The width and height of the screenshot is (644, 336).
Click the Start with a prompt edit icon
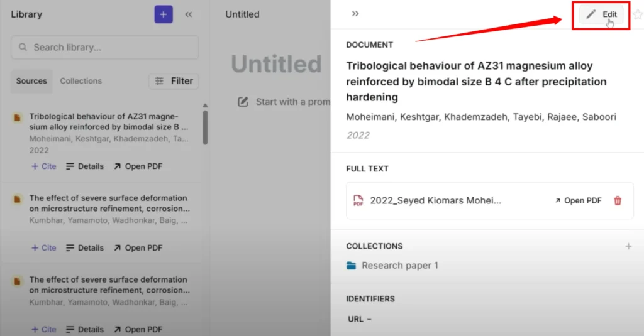pos(243,102)
